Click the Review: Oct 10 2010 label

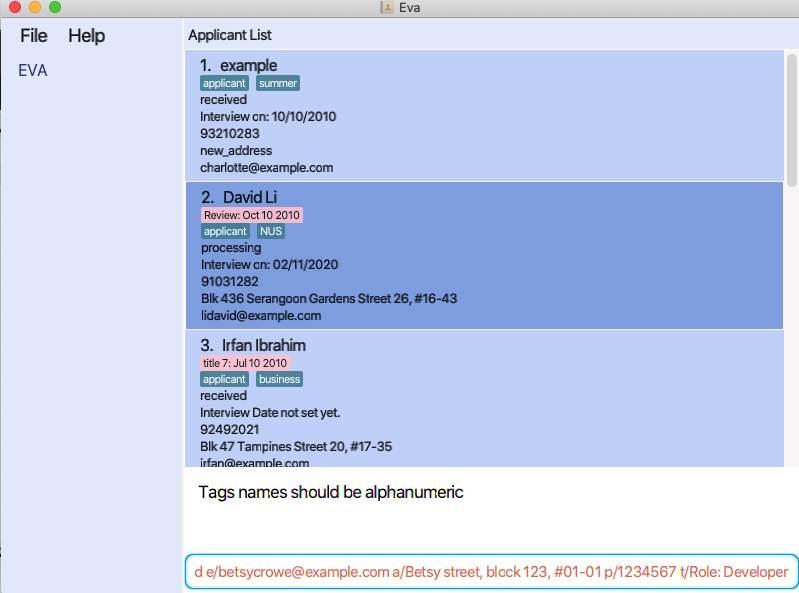[x=252, y=215]
